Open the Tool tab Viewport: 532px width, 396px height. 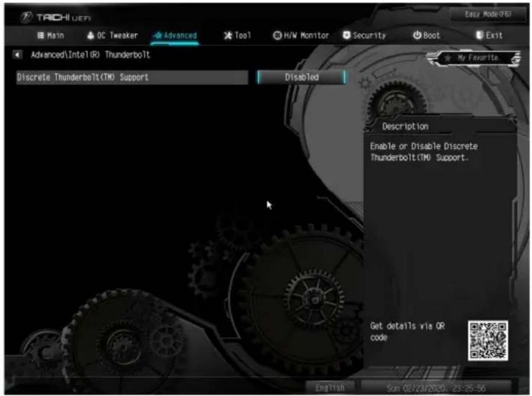[x=237, y=35]
